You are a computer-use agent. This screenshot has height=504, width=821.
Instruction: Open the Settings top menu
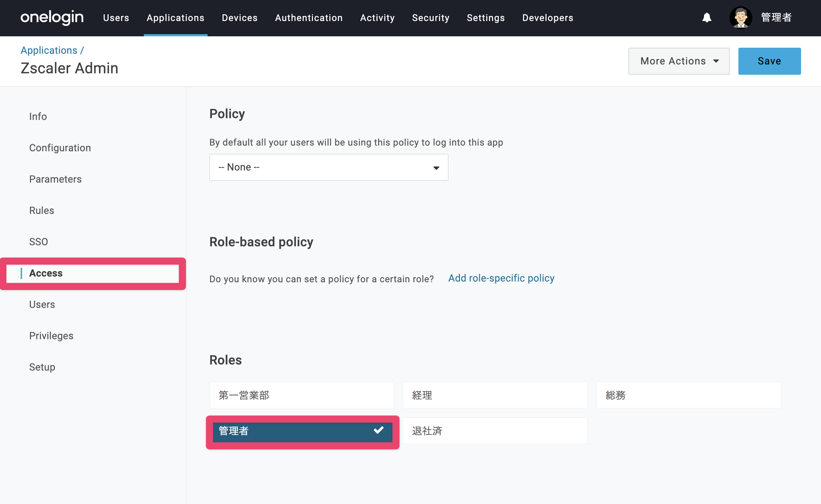pos(486,18)
